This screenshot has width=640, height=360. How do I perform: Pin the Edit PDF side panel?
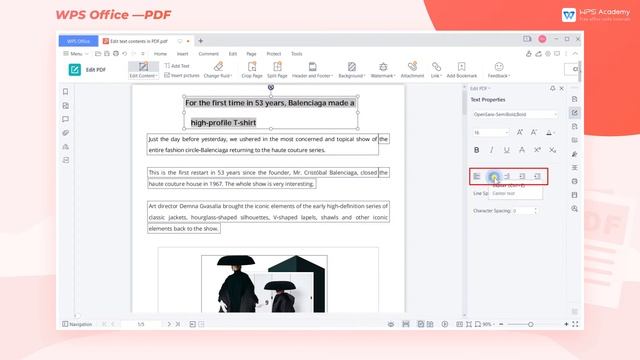pos(552,88)
